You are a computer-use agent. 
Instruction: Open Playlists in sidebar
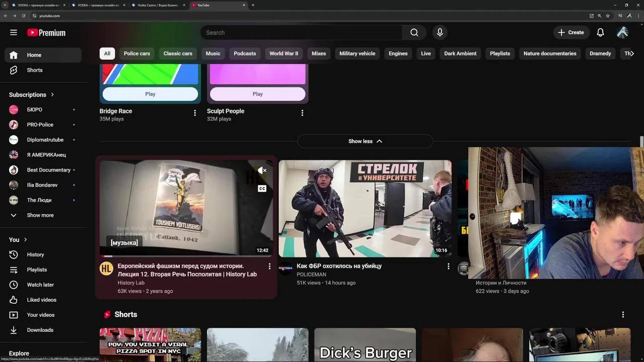pos(43,270)
